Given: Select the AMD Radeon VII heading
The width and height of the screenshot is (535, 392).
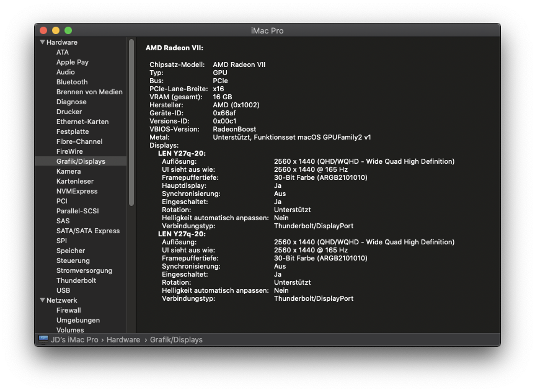Looking at the screenshot, I should point(174,48).
